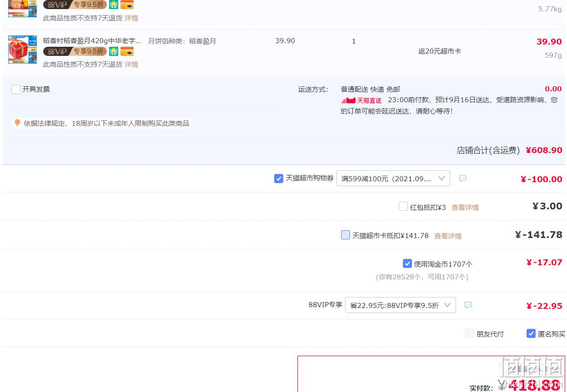Screen dimensions: 567x392
Task: Open the 稻香村稻香盈月420g product title link
Action: point(92,41)
